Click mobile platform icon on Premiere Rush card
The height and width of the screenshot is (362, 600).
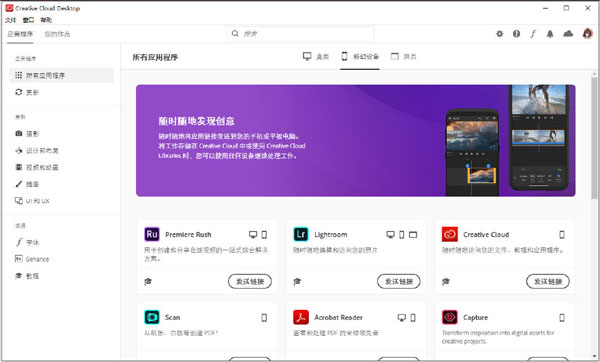264,235
